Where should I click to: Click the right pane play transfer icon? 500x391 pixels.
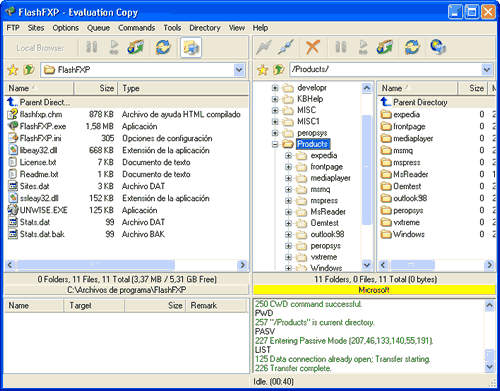coord(363,47)
